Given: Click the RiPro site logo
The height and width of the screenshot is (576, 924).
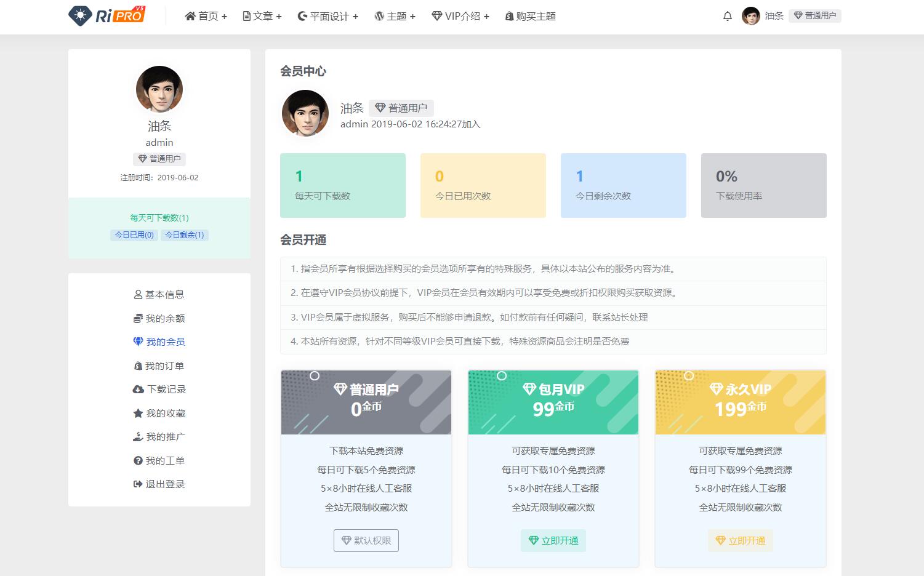Looking at the screenshot, I should (107, 16).
